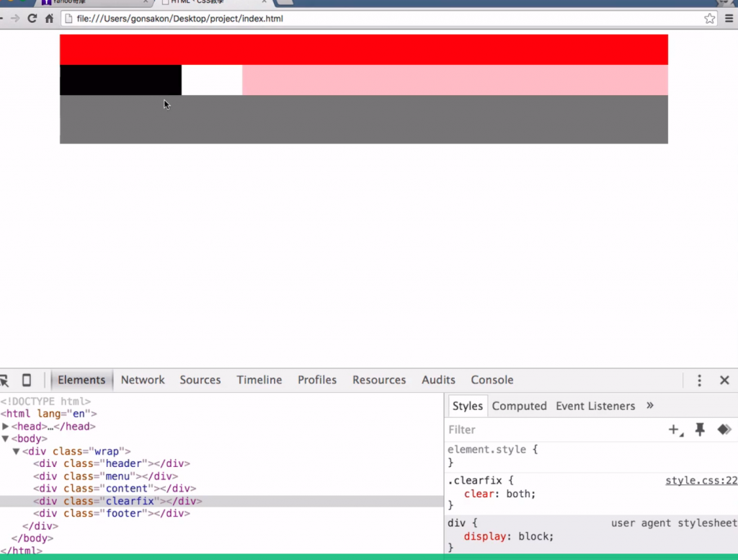This screenshot has height=560, width=738.
Task: Click the forward navigation arrow
Action: (15, 18)
